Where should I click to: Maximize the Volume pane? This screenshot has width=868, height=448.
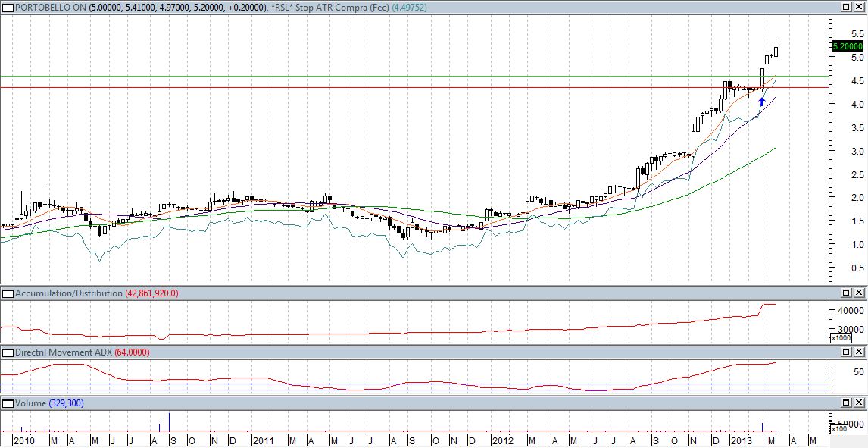click(x=848, y=403)
